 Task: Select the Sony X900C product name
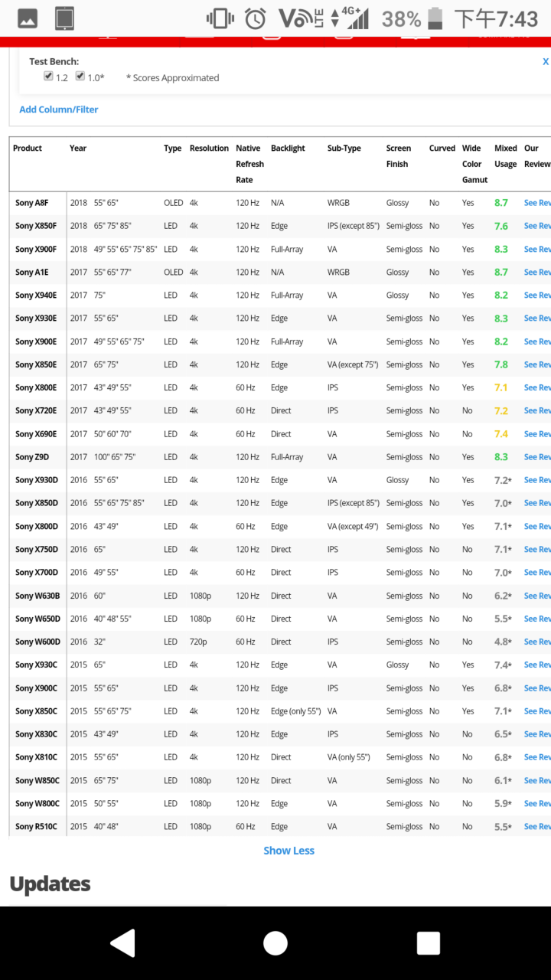tap(36, 688)
